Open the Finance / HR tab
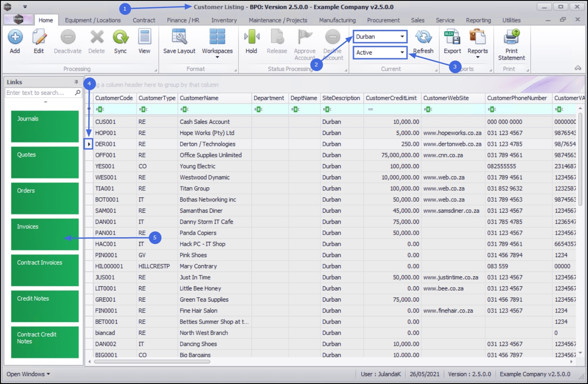The width and height of the screenshot is (588, 384). tap(183, 20)
